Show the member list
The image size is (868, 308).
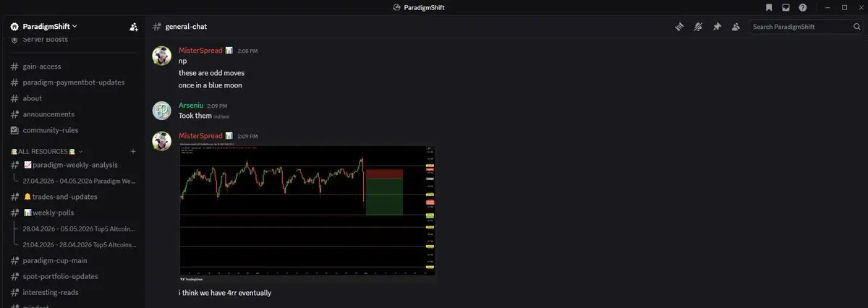(736, 27)
